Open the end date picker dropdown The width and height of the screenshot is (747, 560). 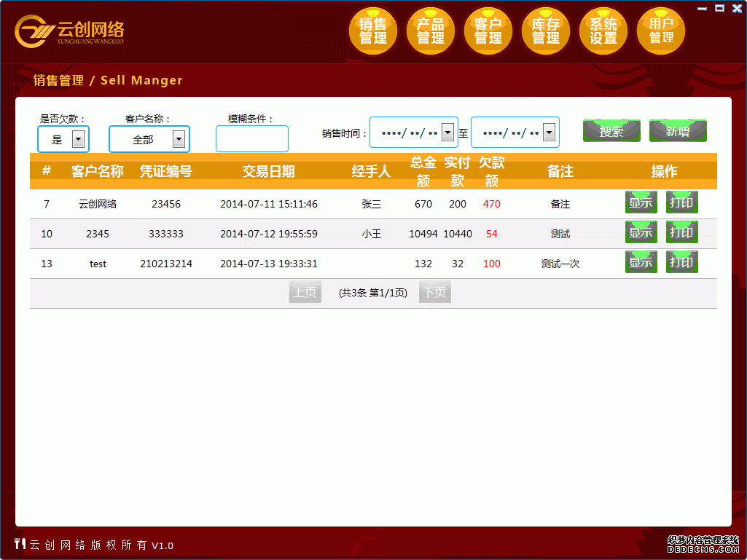(x=550, y=133)
